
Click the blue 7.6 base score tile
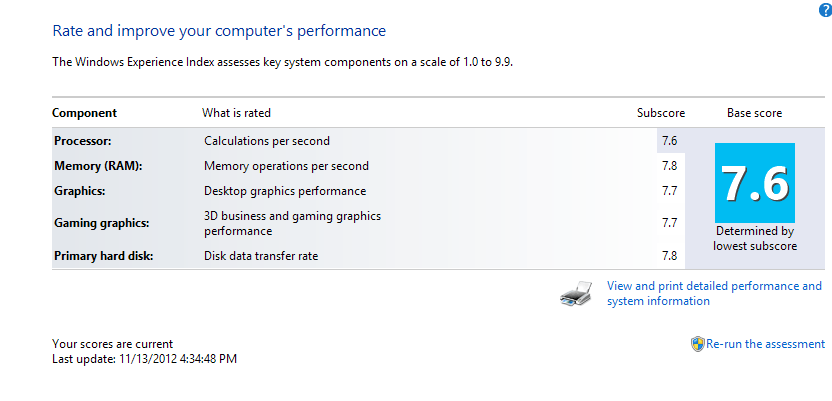755,182
